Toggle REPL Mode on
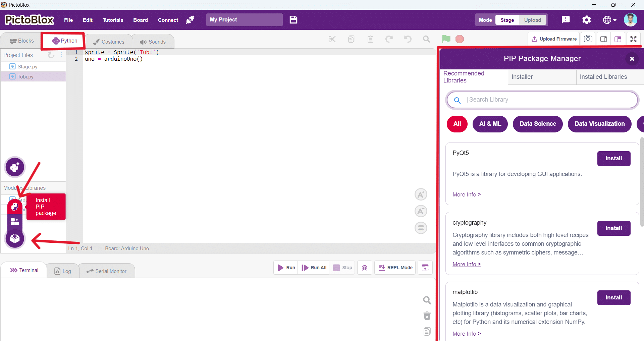The image size is (644, 341). tap(395, 268)
